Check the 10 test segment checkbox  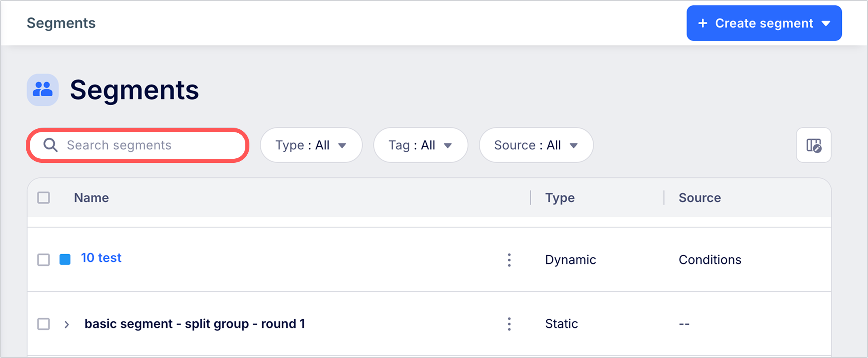[43, 260]
